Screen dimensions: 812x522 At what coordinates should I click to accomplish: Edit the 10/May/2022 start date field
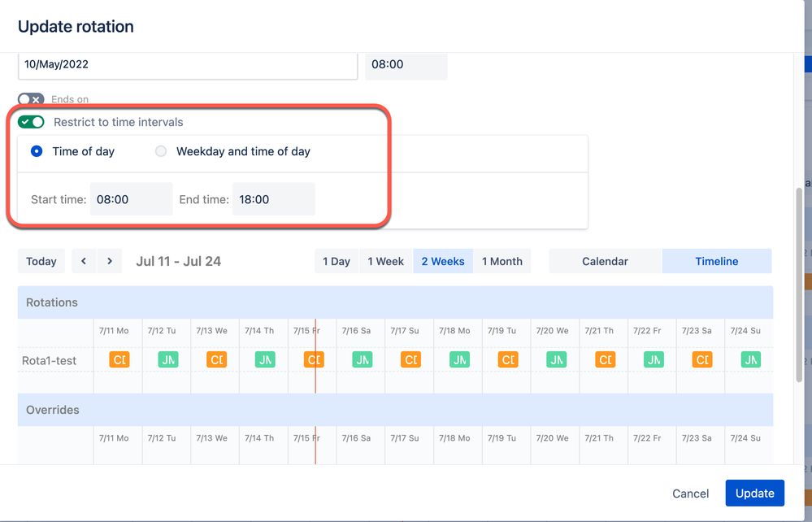[x=188, y=65]
